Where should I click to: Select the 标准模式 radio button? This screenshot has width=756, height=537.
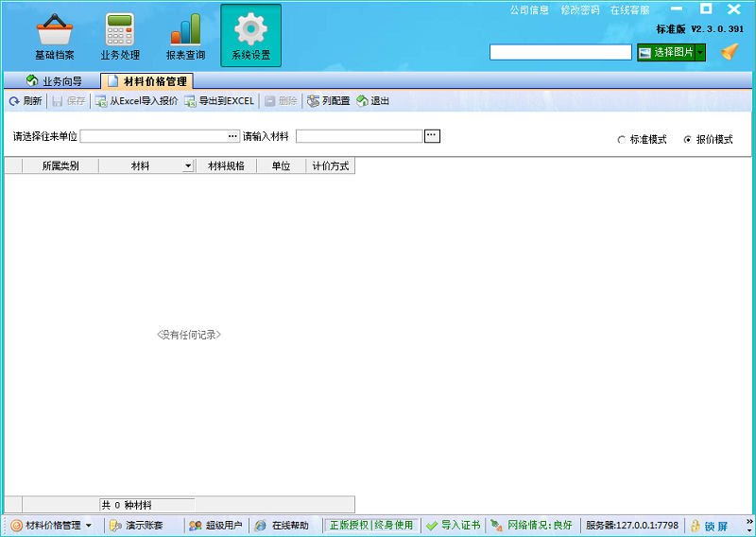pyautogui.click(x=621, y=140)
